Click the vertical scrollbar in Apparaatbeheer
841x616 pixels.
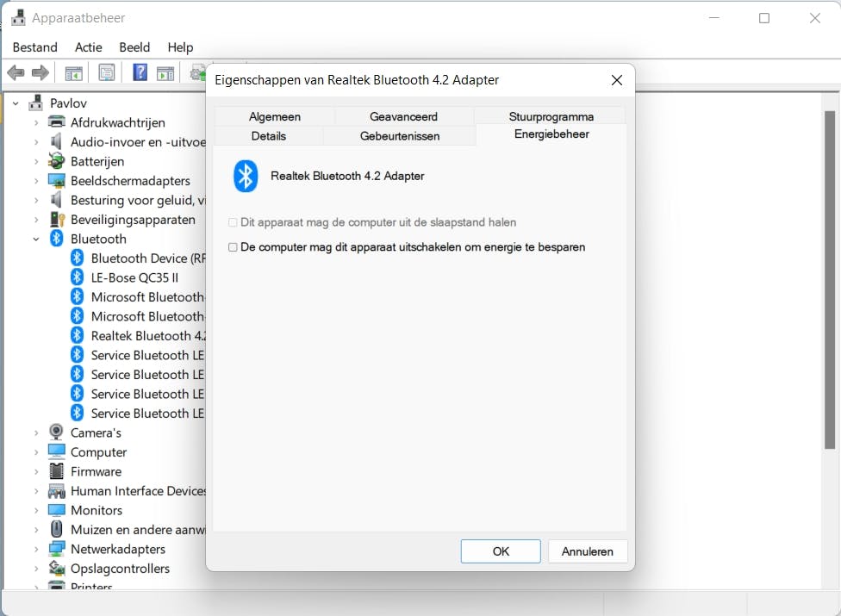(830, 280)
